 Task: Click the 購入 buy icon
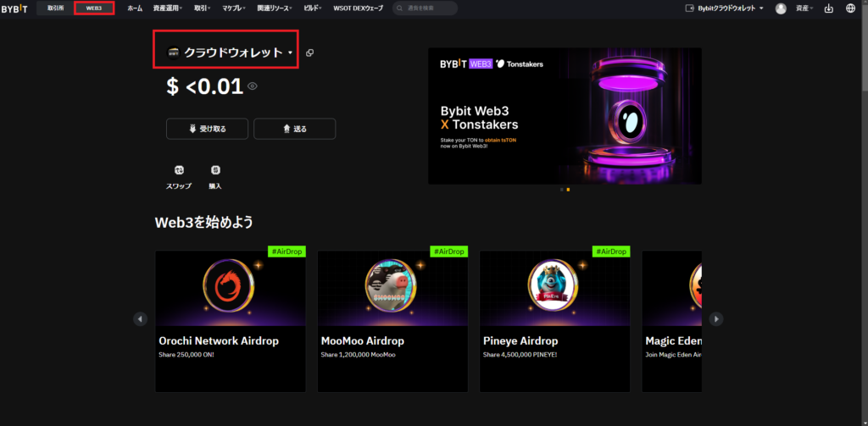coord(215,170)
